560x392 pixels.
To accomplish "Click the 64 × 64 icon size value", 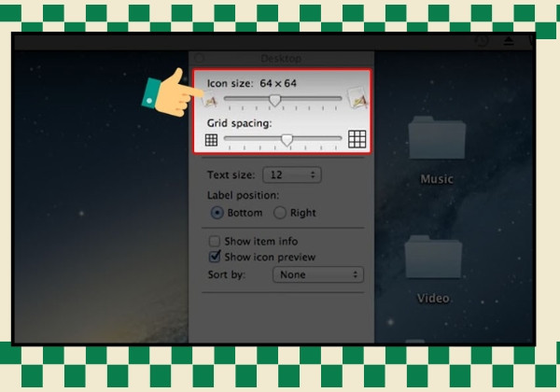I will [278, 84].
